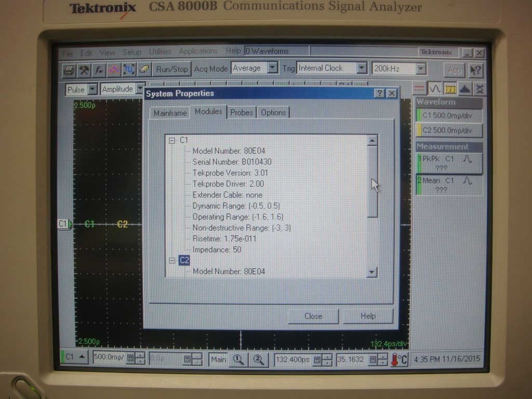Click the Help button in System Properties
Image resolution: width=532 pixels, height=399 pixels.
368,316
